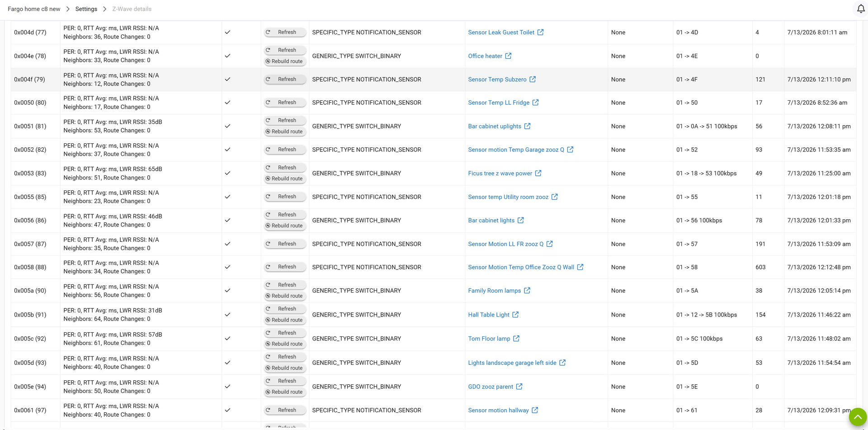Refresh node 0x0057 Sensor Motion LL FR
868x430 pixels.
[285, 244]
